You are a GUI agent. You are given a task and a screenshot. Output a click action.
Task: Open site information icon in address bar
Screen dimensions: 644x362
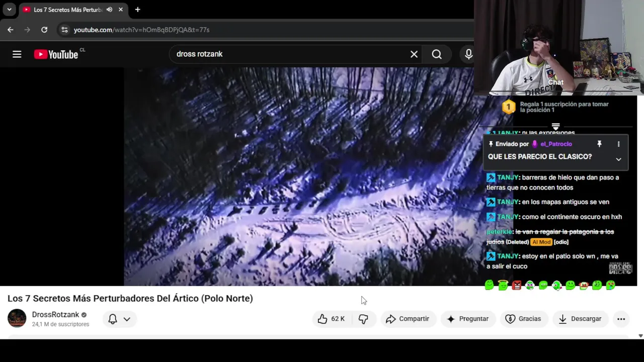click(64, 30)
